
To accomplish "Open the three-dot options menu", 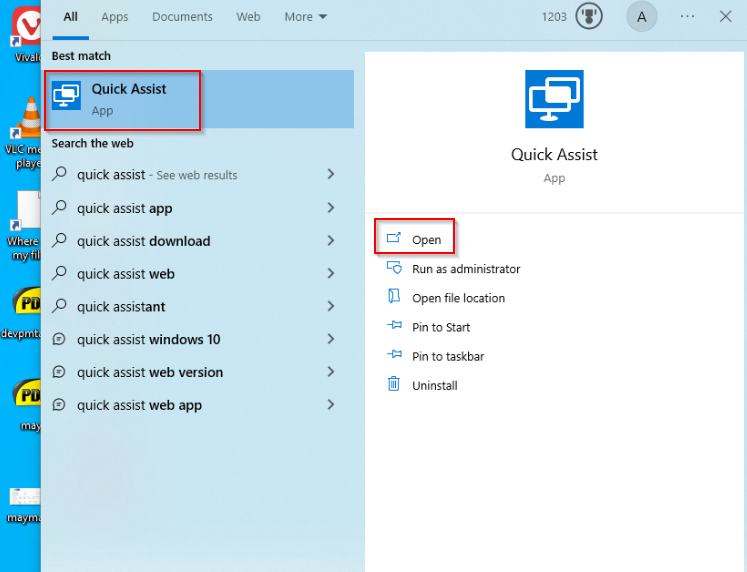I will click(x=687, y=17).
